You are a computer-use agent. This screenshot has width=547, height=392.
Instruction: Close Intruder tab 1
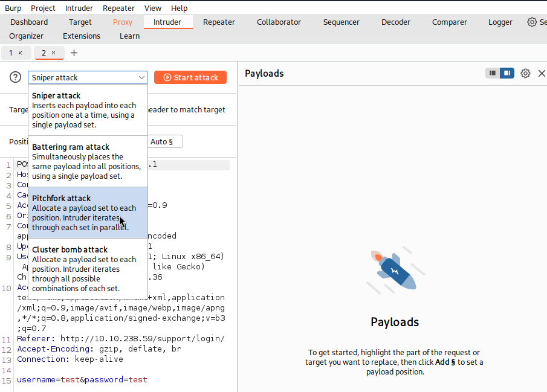20,53
